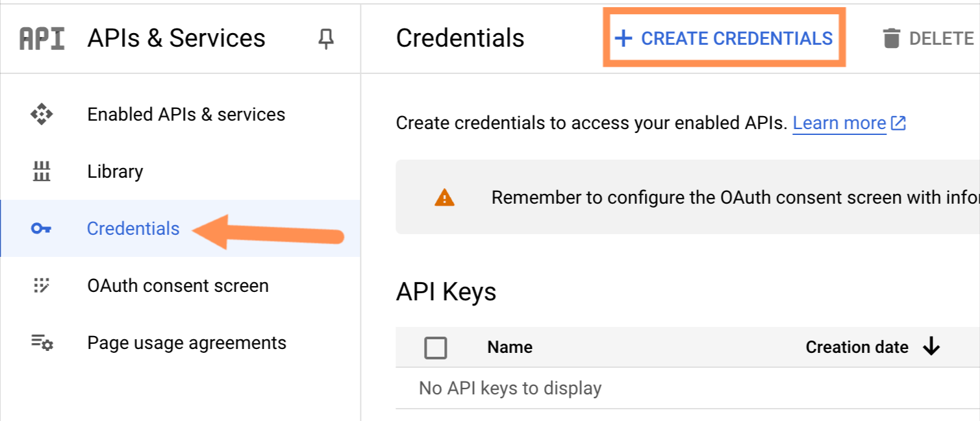Click the plus icon beside Create Credentials
The width and height of the screenshot is (980, 421).
point(623,39)
